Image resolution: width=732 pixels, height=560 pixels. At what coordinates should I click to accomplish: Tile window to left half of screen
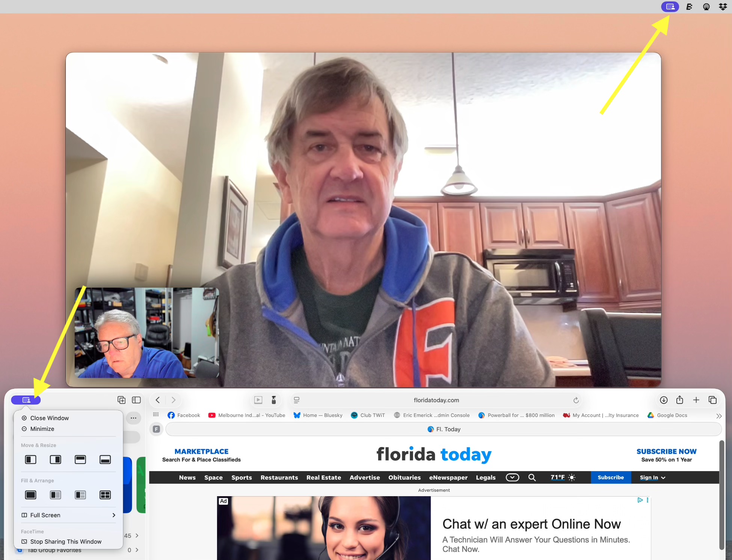pos(30,459)
